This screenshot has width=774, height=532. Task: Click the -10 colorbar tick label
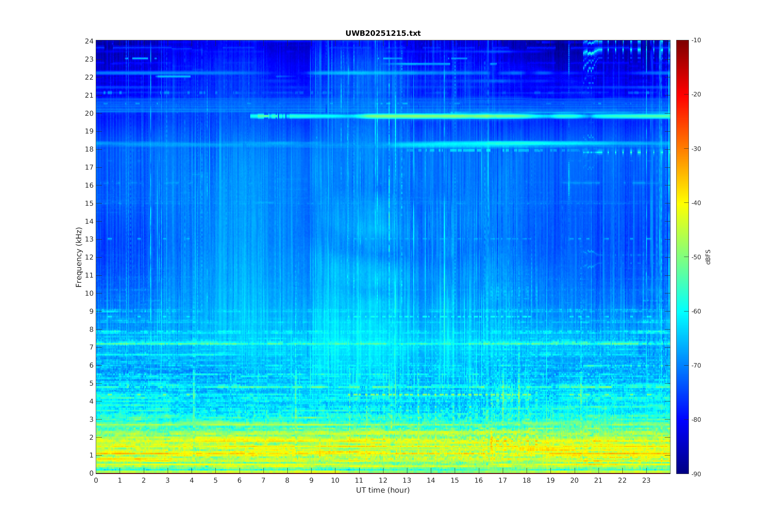696,40
